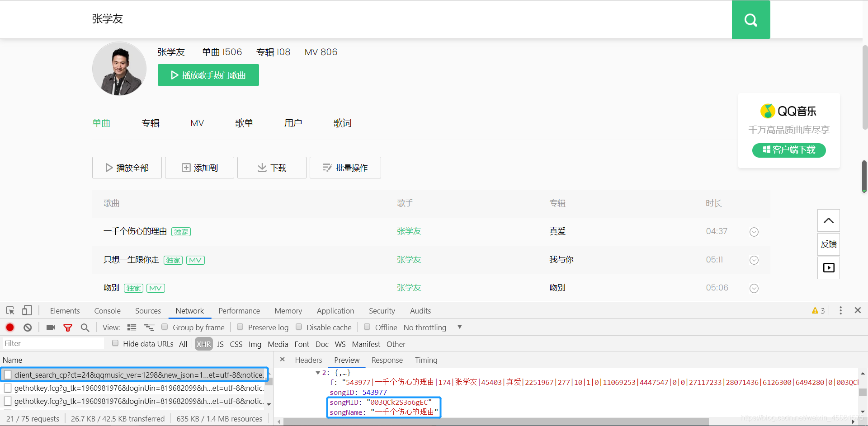Tick the first gethotkey.fcg request checkbox
Image resolution: width=868 pixels, height=426 pixels.
coord(8,388)
